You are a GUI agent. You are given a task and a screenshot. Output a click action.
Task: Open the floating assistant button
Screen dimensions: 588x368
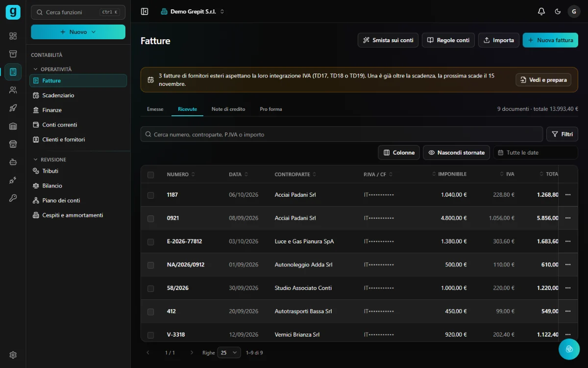pyautogui.click(x=569, y=349)
